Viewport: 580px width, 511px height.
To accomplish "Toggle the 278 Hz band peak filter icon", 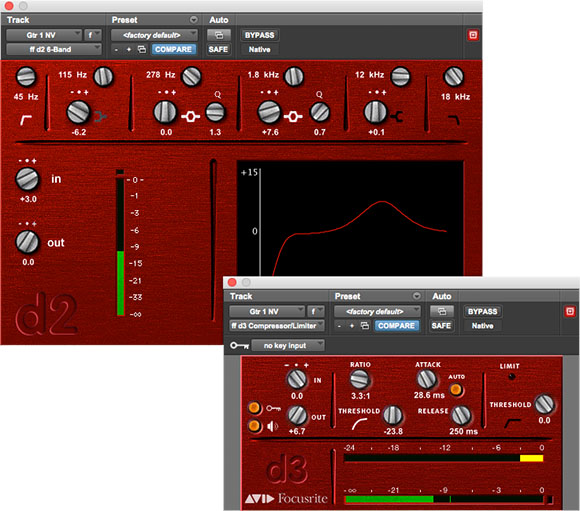I will coord(190,117).
